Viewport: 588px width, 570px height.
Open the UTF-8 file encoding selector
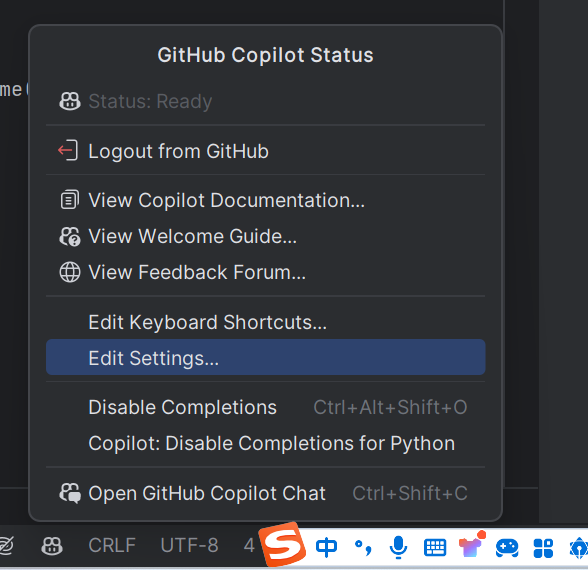(189, 546)
